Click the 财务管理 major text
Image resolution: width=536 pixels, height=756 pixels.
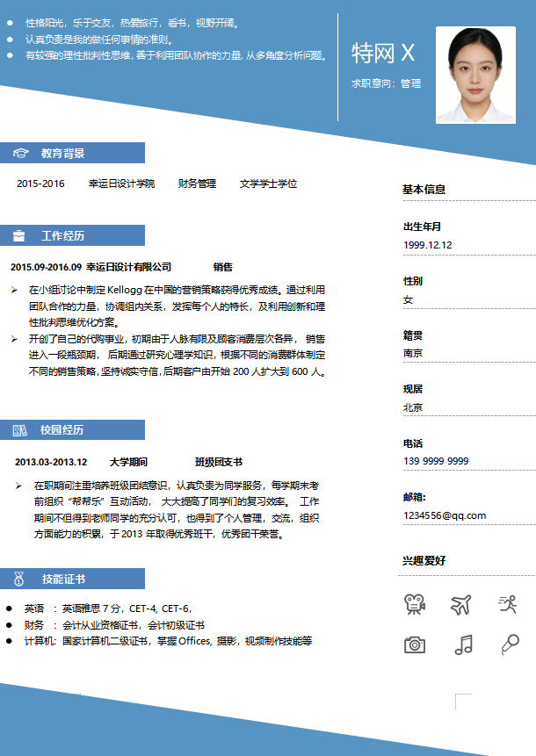197,184
